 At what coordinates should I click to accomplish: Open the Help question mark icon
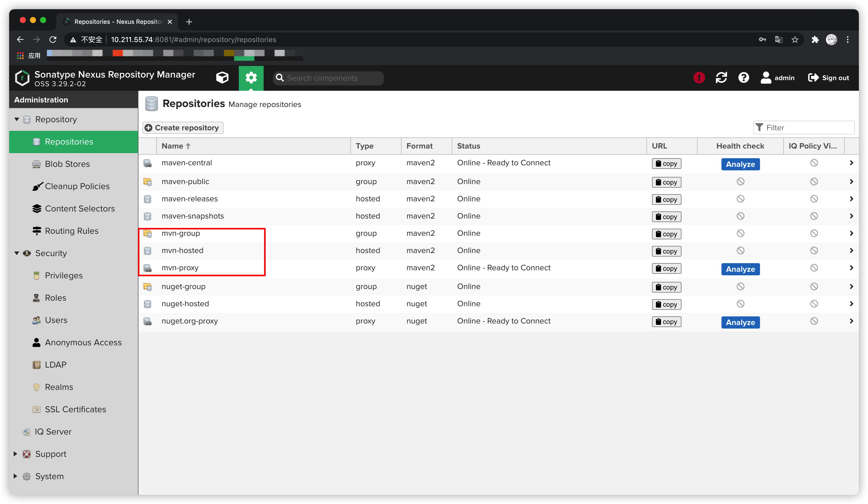click(x=743, y=78)
